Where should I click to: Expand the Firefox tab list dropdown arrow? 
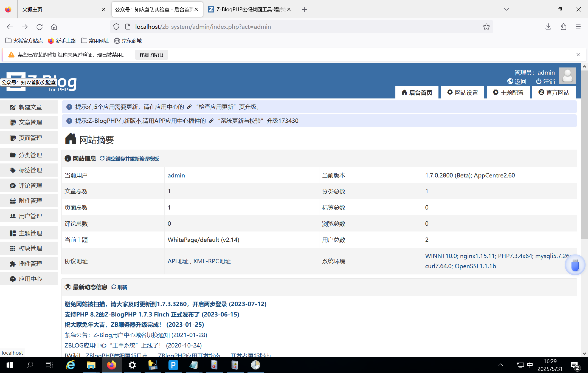click(x=506, y=9)
